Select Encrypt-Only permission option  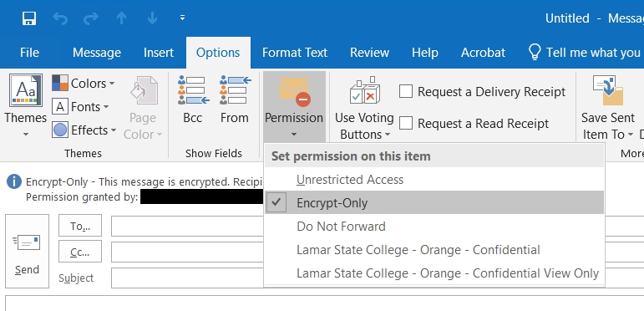tap(434, 202)
